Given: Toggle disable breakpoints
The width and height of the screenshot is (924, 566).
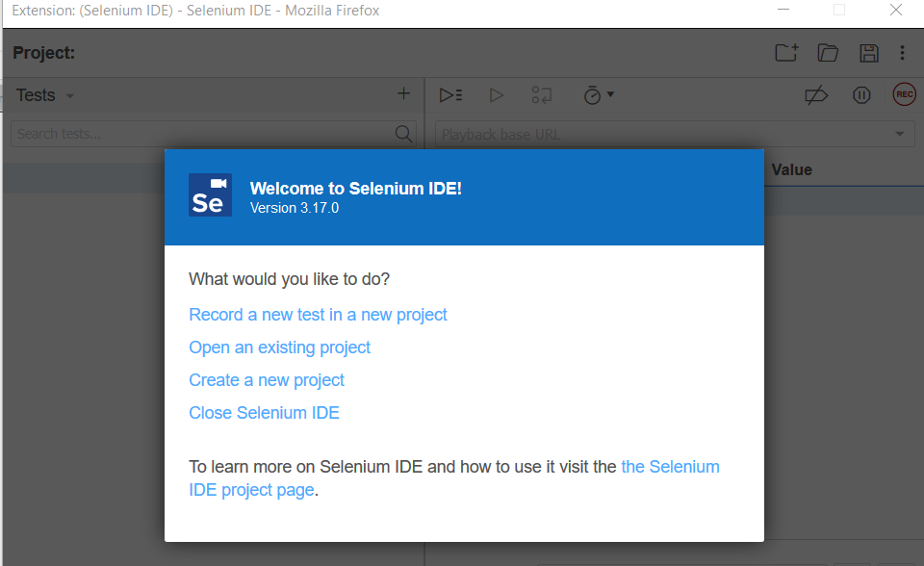Looking at the screenshot, I should (816, 94).
